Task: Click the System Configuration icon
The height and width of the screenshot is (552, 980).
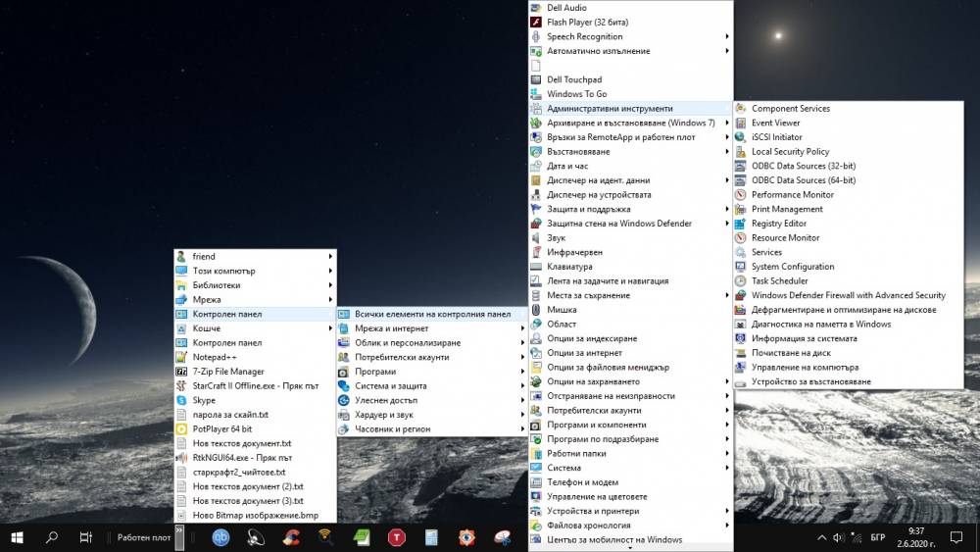Action: click(741, 267)
